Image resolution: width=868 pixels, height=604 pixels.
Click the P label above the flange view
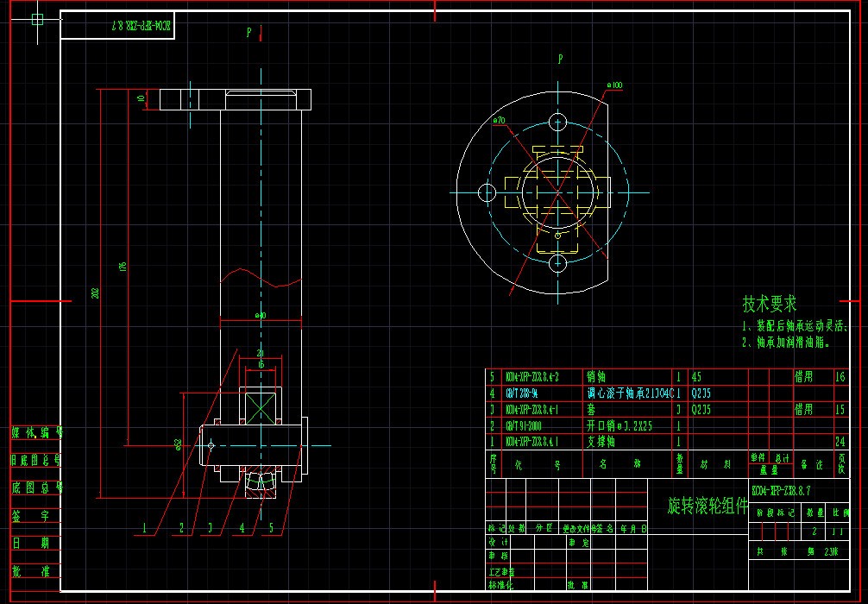[x=560, y=59]
